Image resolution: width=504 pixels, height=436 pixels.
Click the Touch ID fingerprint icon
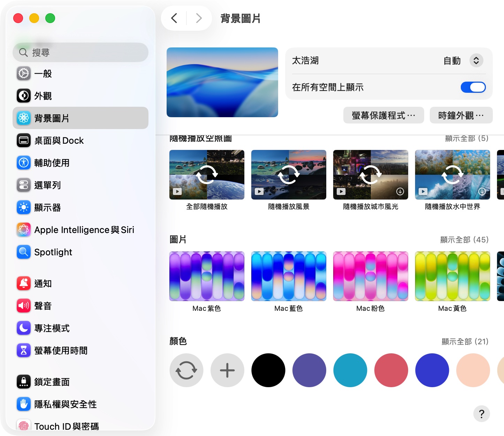tap(24, 425)
